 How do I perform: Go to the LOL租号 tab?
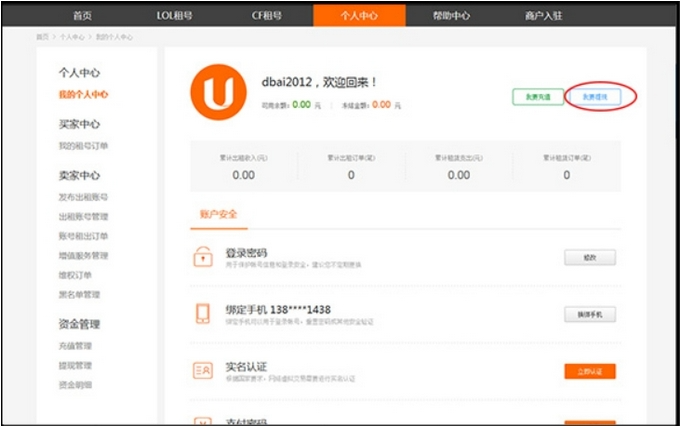tap(176, 16)
